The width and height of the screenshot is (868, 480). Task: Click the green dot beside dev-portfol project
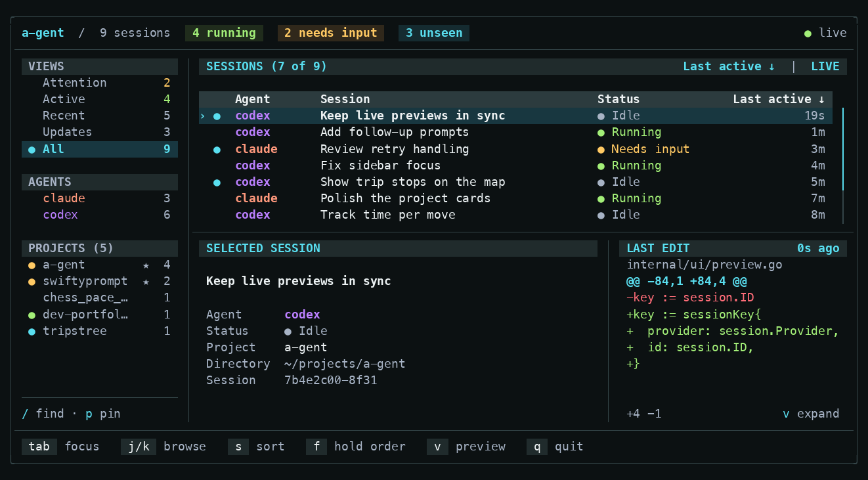tap(32, 315)
